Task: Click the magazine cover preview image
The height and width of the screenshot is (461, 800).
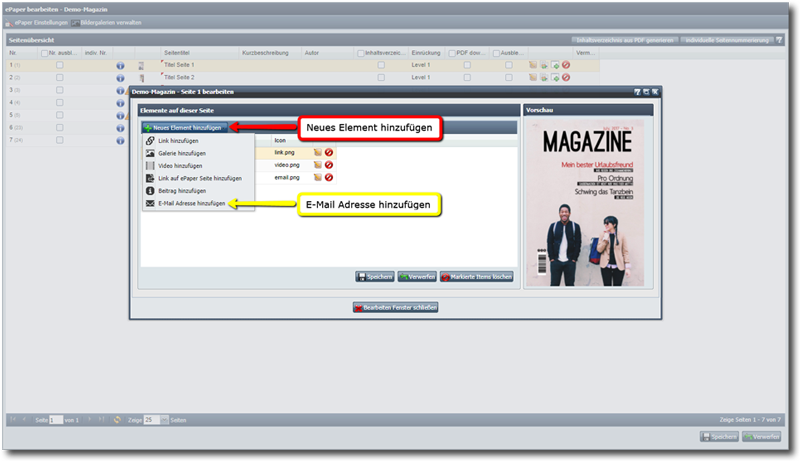Action: pos(585,203)
